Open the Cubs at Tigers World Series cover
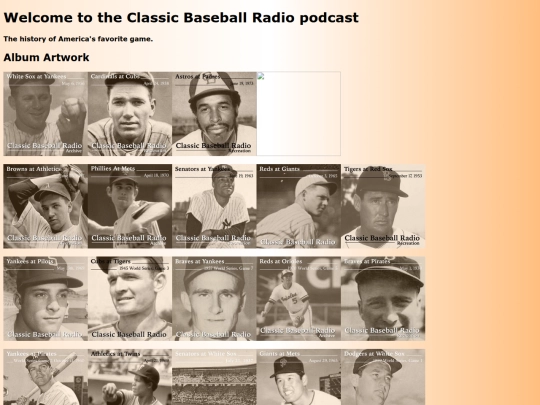 tap(130, 299)
